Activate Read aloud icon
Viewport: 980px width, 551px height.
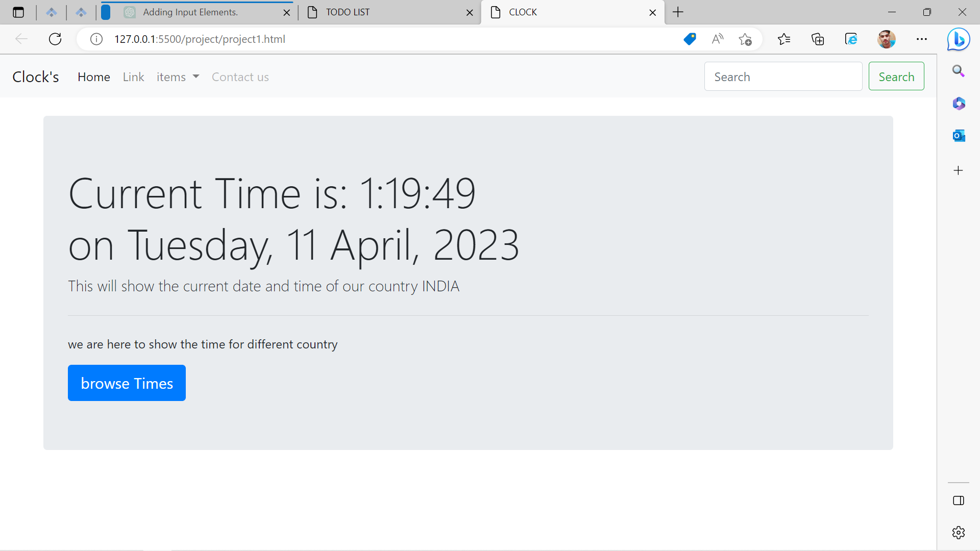pos(718,39)
